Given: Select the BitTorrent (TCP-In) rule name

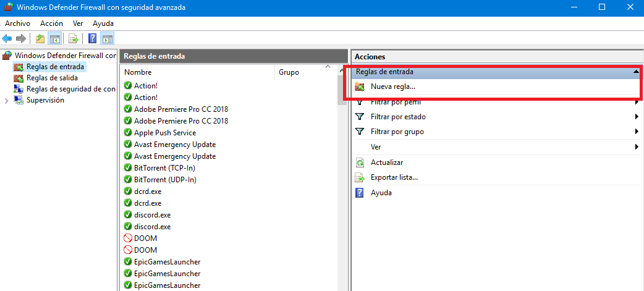Looking at the screenshot, I should (x=164, y=168).
